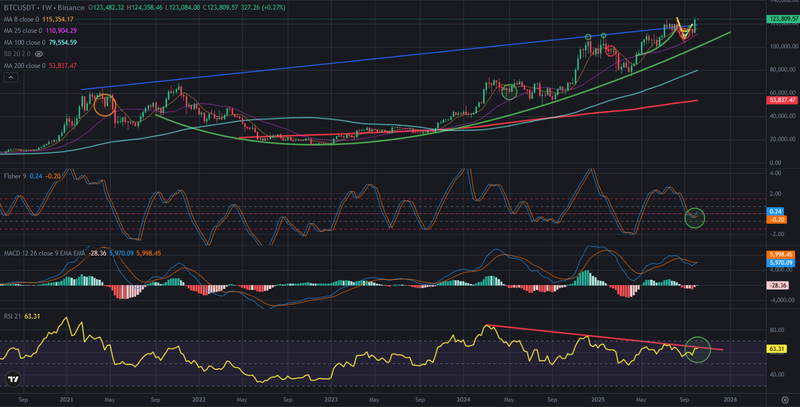Screen dimensions: 800x407
Task: Click the TradingView logo in the bottom left
Action: [x=14, y=379]
